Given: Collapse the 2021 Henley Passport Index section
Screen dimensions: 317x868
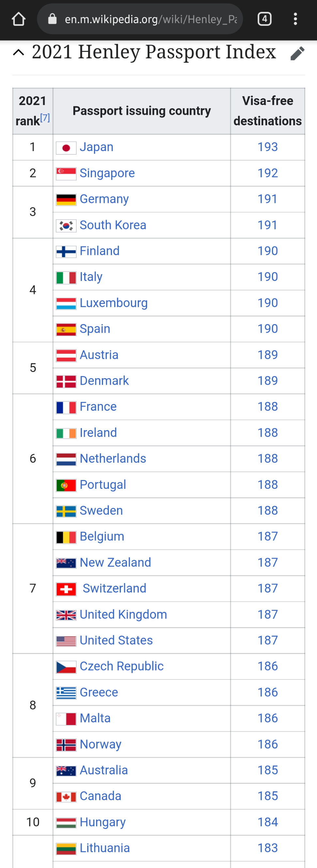Looking at the screenshot, I should pos(19,53).
